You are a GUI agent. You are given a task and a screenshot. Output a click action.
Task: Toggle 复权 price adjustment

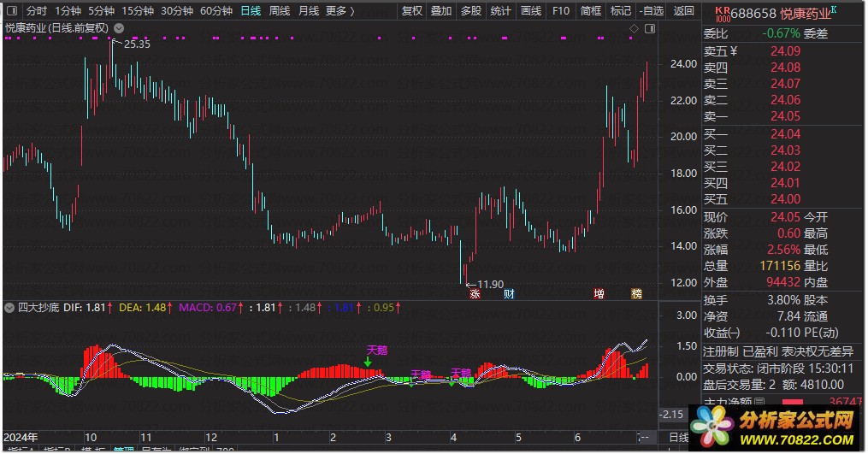click(412, 10)
